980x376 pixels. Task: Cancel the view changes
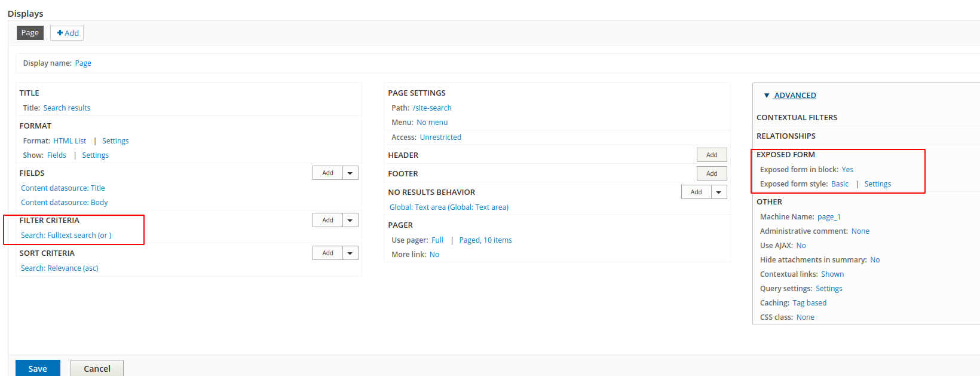tap(97, 368)
